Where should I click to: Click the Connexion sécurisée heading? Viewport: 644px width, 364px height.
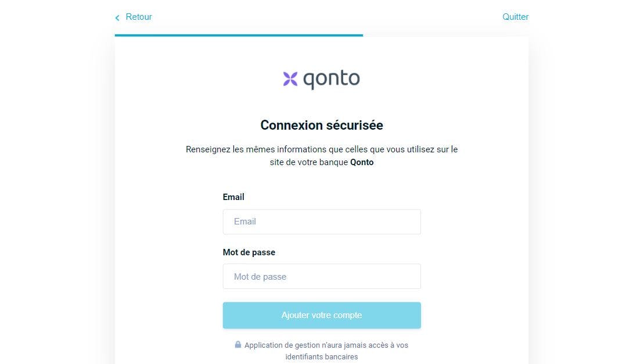(322, 125)
